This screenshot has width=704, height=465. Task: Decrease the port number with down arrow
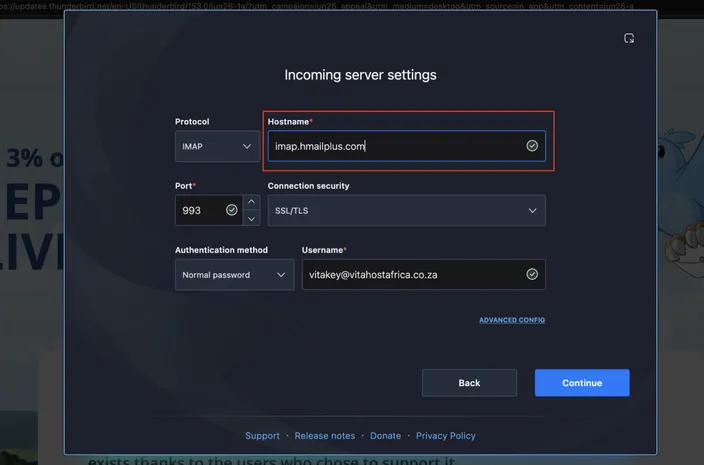(x=251, y=219)
